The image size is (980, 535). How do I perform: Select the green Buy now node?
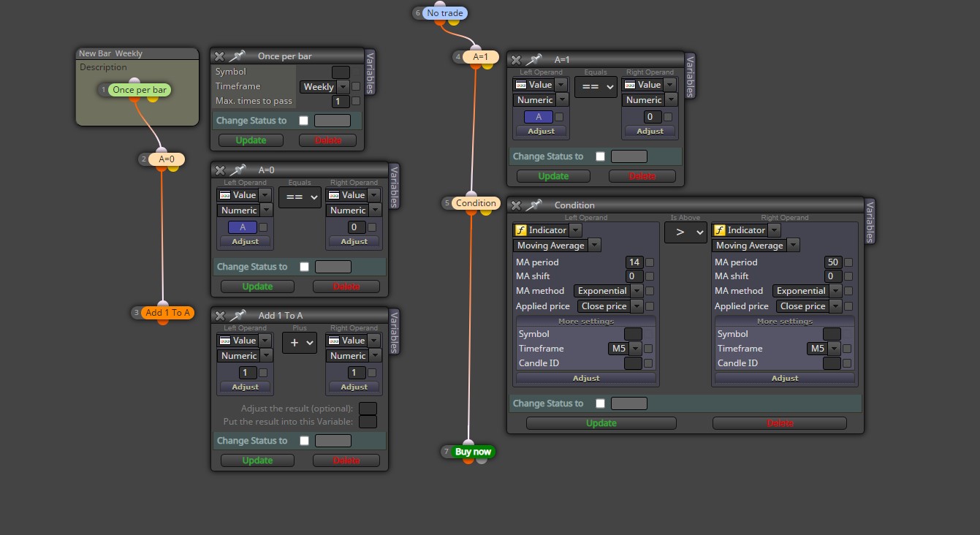pyautogui.click(x=473, y=452)
